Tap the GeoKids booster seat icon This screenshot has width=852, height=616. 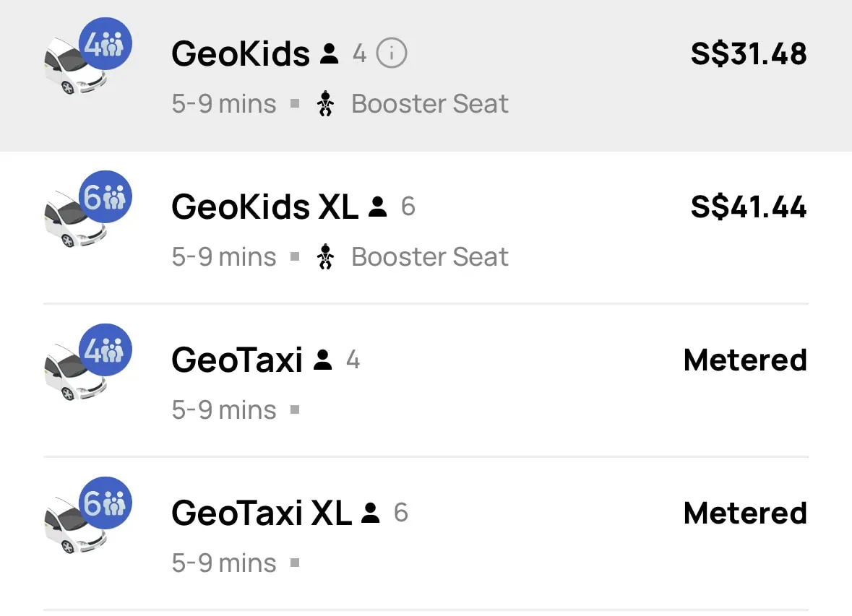(x=326, y=104)
